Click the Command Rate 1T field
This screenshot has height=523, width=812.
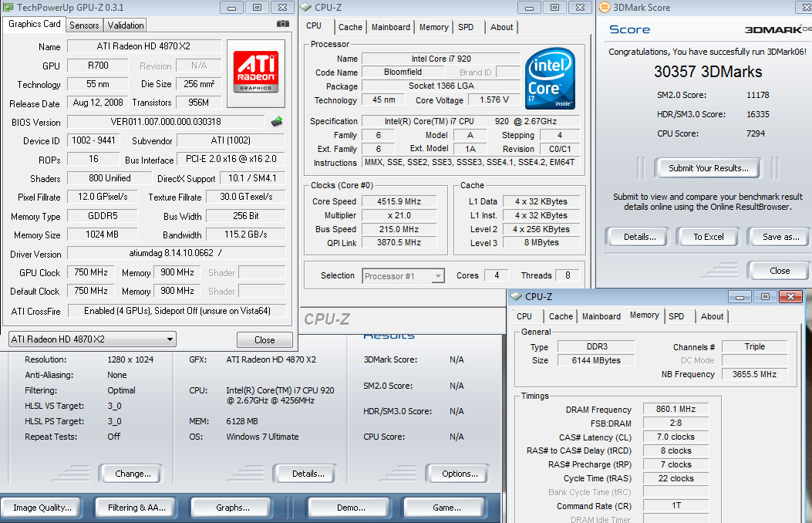click(676, 505)
